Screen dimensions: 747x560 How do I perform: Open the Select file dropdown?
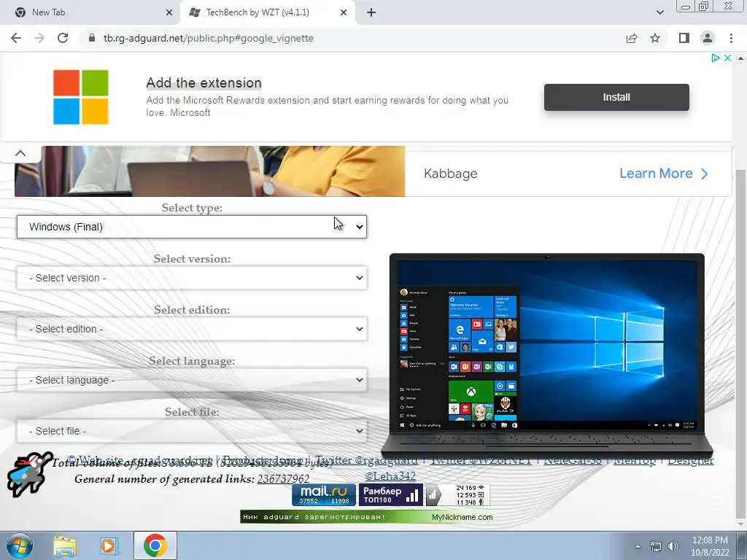tap(192, 430)
